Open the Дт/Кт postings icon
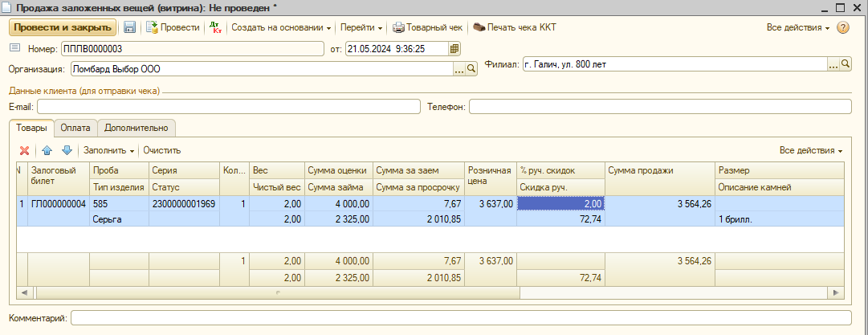Screen dimensions: 868x335 pyautogui.click(x=217, y=27)
